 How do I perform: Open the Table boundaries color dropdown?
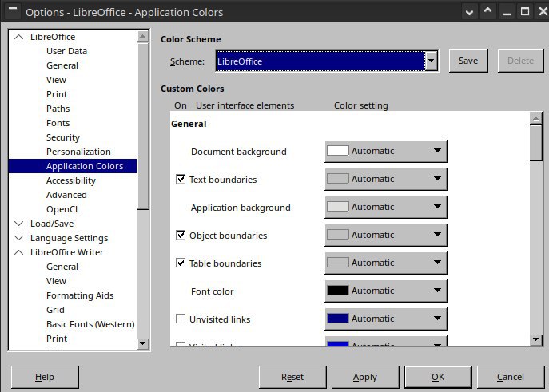click(386, 263)
